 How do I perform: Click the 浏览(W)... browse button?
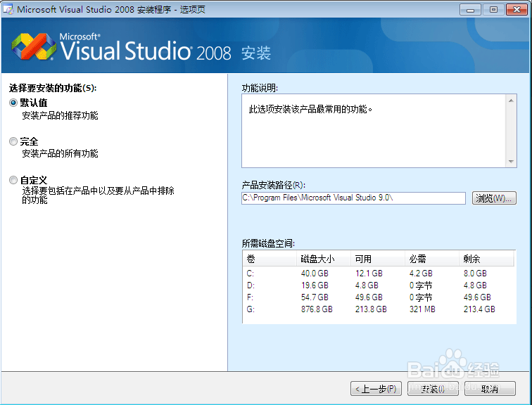494,198
